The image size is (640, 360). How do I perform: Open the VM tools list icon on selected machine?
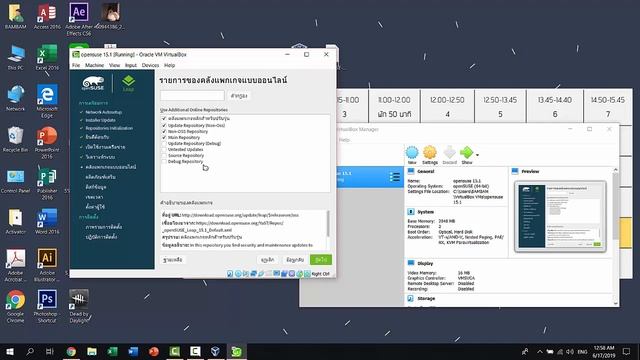click(394, 177)
